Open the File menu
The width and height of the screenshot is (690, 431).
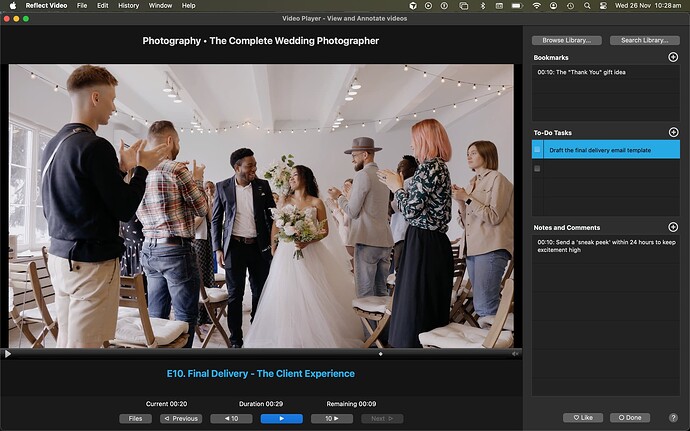[x=81, y=6]
